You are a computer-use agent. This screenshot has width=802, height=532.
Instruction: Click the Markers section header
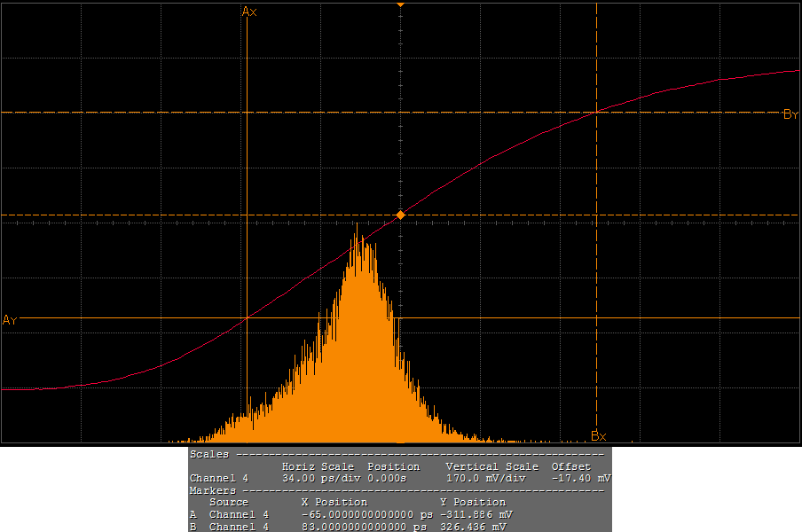click(213, 490)
